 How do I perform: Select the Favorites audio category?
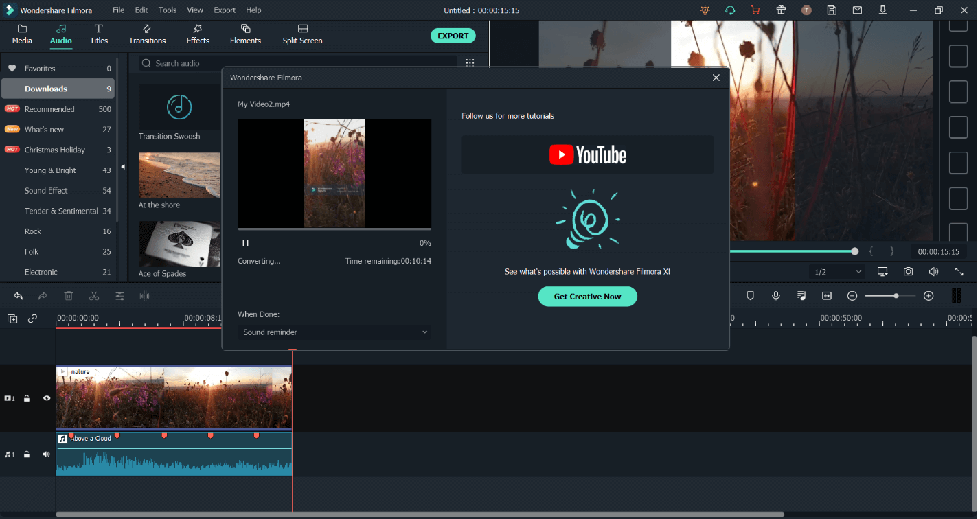point(58,69)
